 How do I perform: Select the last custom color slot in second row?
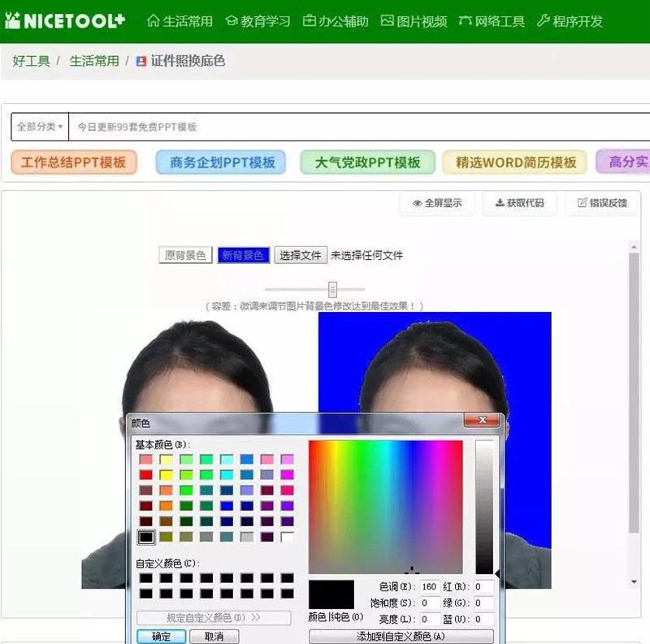click(287, 594)
